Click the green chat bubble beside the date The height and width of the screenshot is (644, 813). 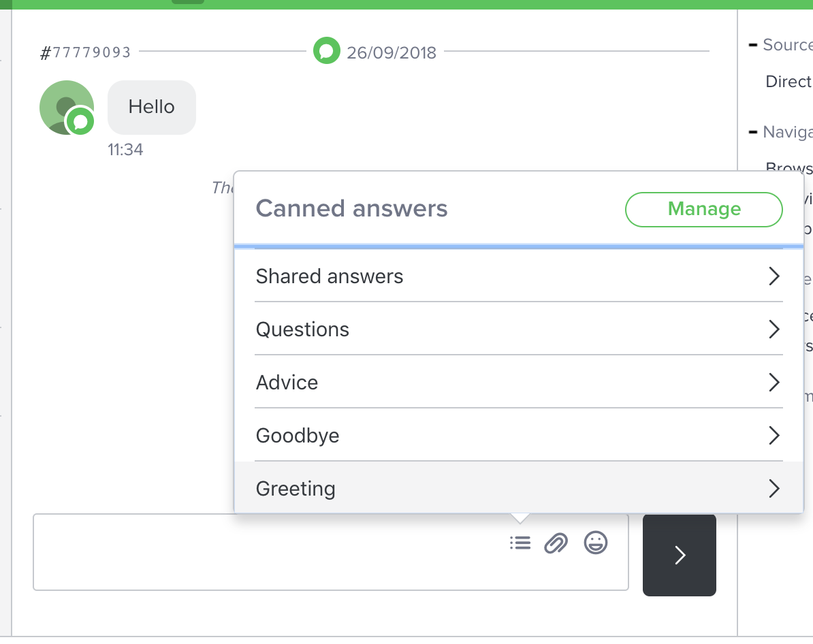tap(327, 51)
